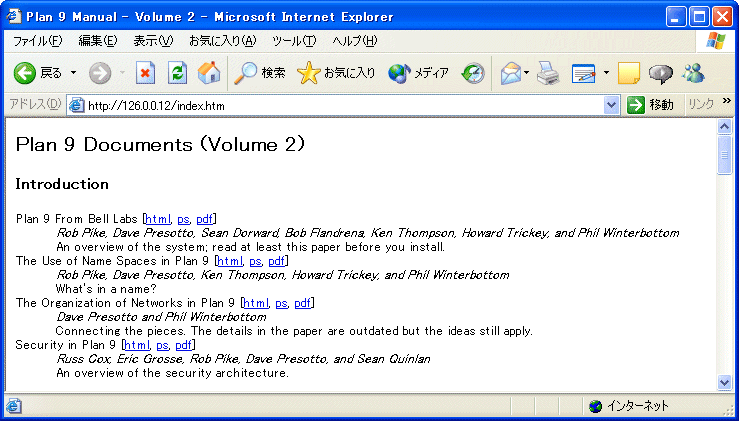Open the 表示(V) menu

click(153, 41)
